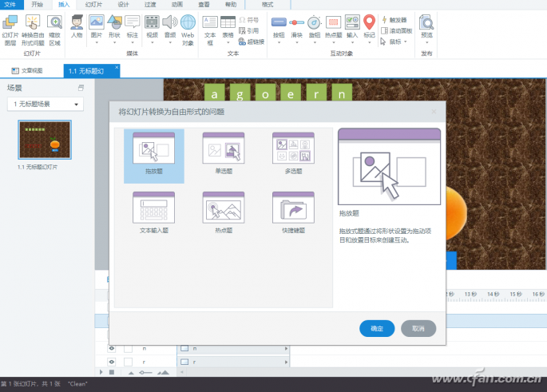The height and width of the screenshot is (392, 547).
Task: Expand the r object's timeline arrow
Action: (x=286, y=362)
